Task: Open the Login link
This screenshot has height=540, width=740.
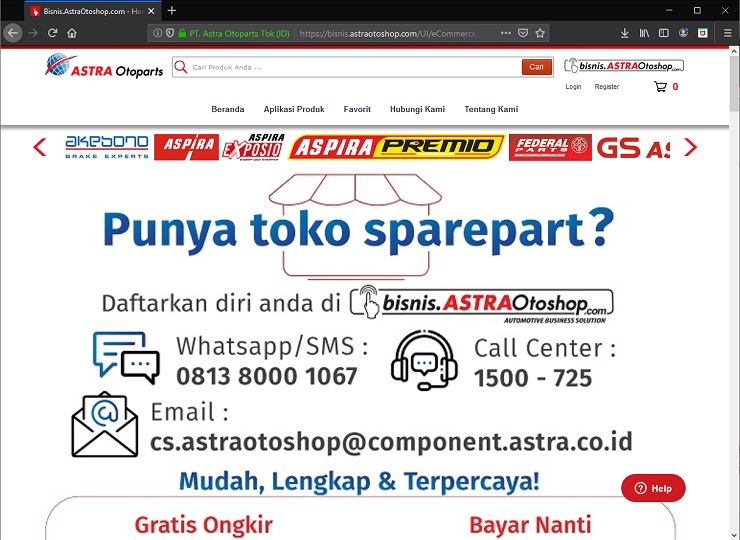Action: pyautogui.click(x=573, y=86)
